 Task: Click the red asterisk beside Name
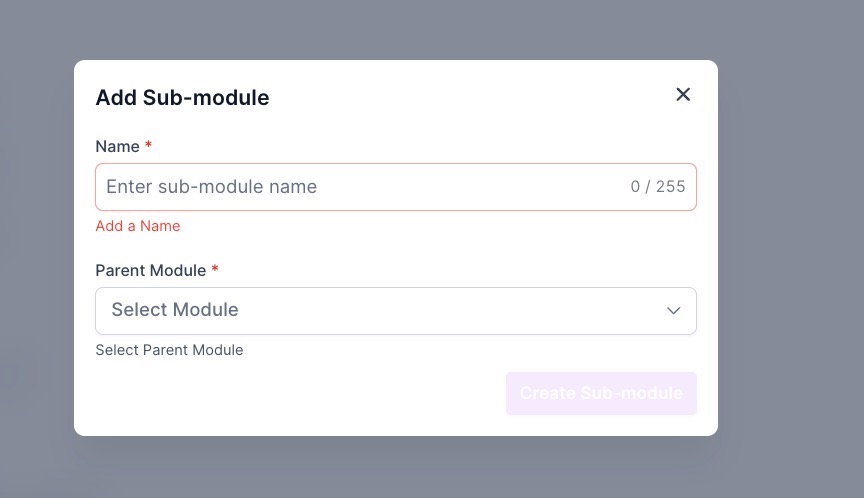pos(149,146)
